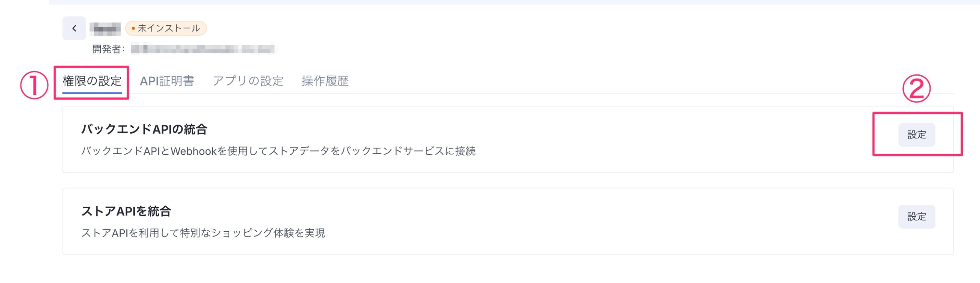Click the circled number ② annotation

point(916,89)
